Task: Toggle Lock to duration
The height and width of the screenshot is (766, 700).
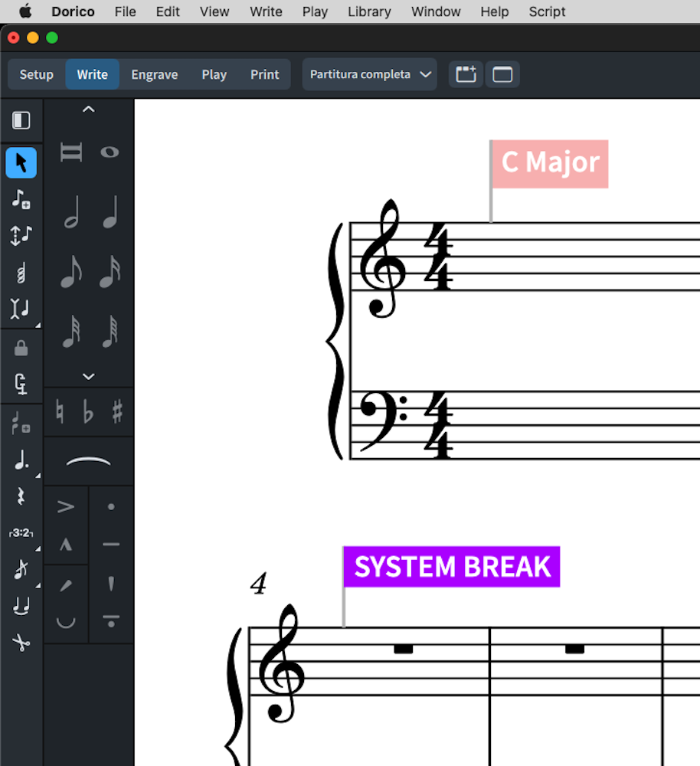Action: click(21, 349)
